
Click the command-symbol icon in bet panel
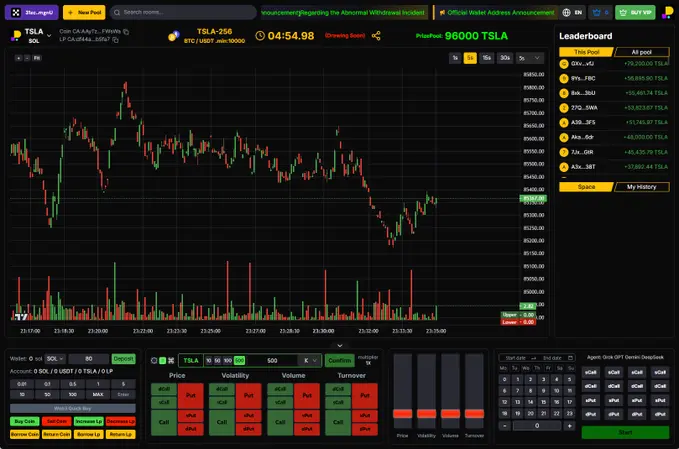coord(171,360)
